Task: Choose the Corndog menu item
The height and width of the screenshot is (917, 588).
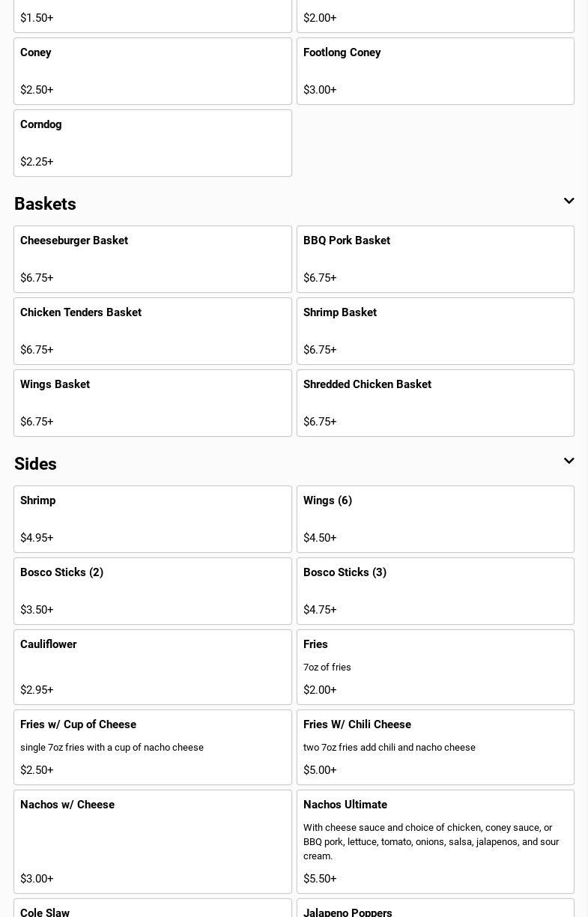Action: pos(153,143)
